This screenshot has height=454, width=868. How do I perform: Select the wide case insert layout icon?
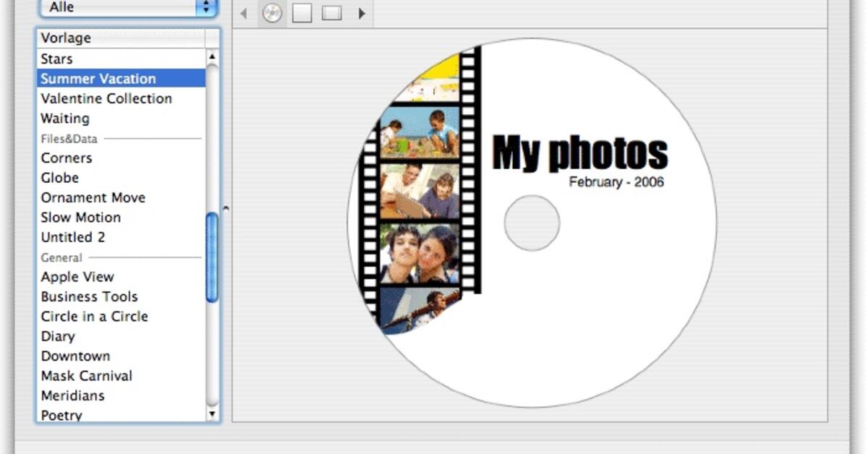tap(332, 13)
